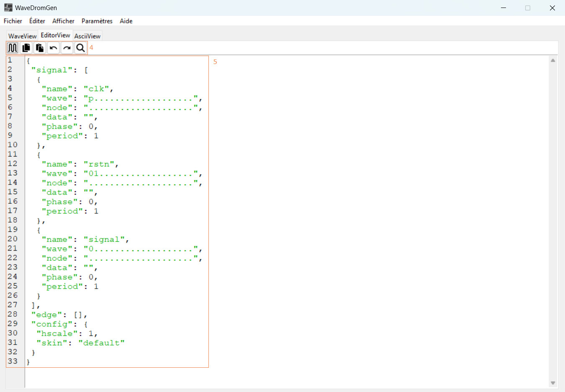Minimize the WaveDromGen window

point(503,8)
